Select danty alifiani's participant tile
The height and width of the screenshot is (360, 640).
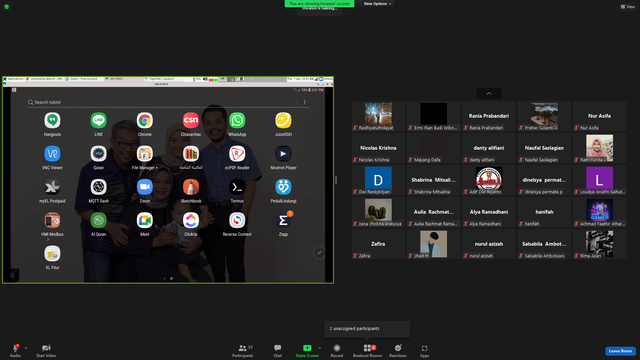[x=489, y=148]
